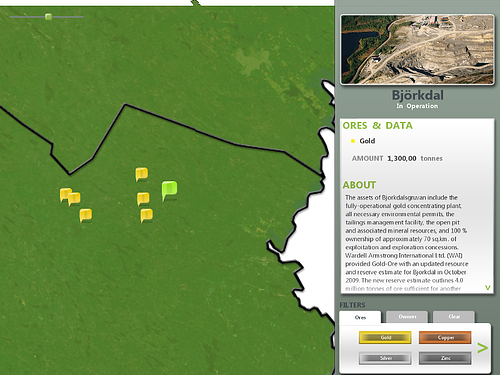Show more ore filters with green arrow
This screenshot has height=375, width=500.
click(482, 348)
